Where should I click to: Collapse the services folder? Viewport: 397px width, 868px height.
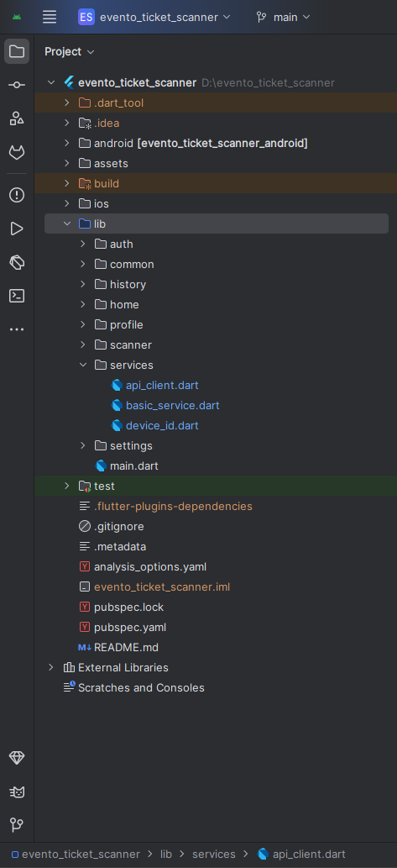click(x=83, y=366)
